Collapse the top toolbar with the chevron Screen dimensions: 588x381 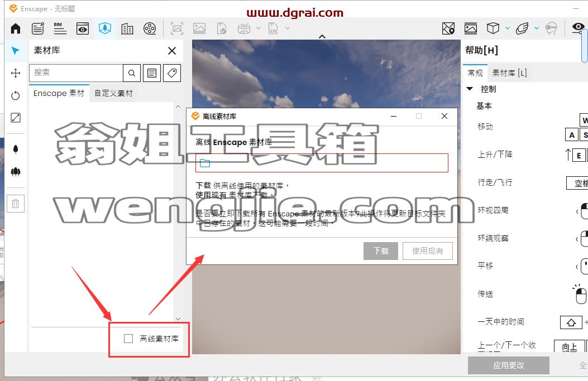point(322,37)
